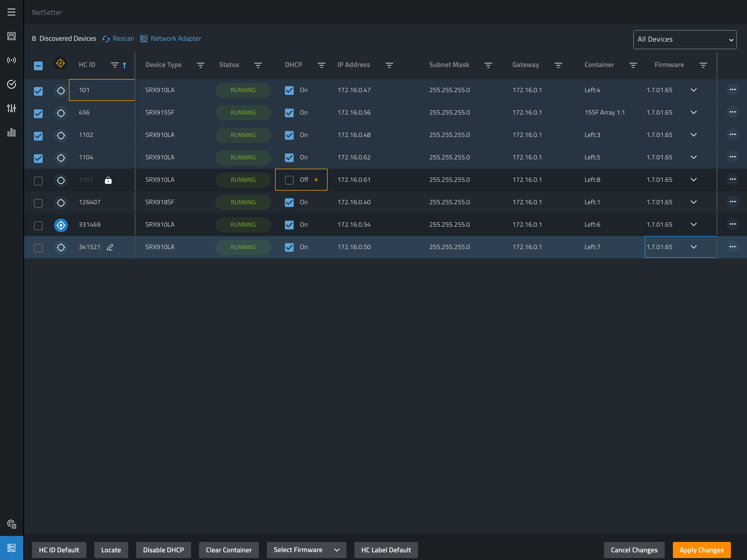Open the settings gear sidebar icon

tap(11, 524)
